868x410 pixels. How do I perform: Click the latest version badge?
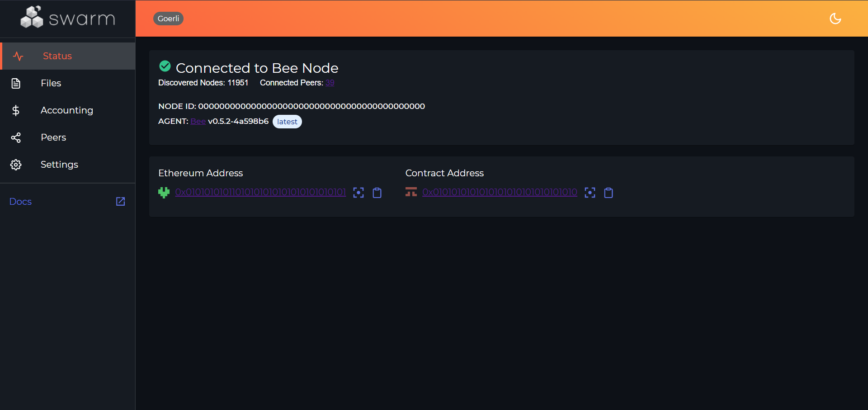[287, 122]
